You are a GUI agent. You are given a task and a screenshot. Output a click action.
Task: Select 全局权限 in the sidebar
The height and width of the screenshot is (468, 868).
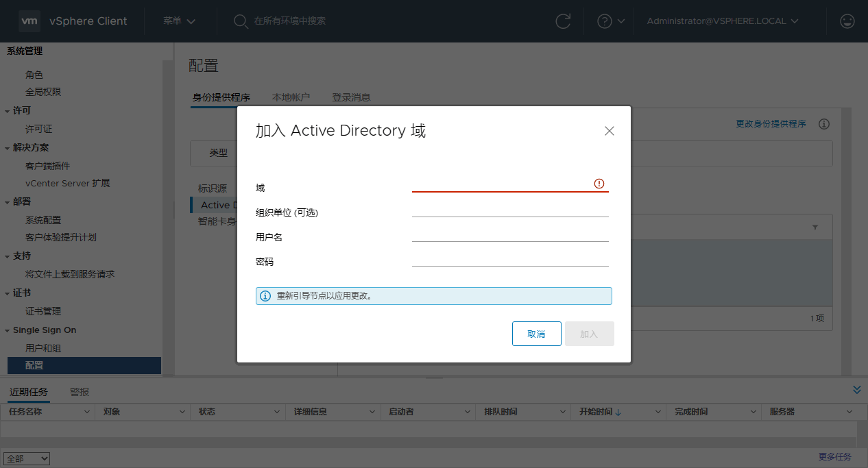(x=43, y=92)
